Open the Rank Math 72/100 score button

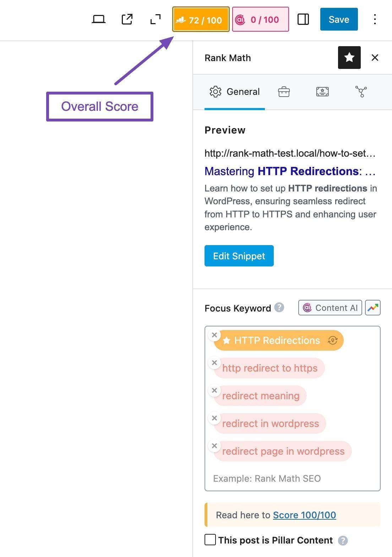coord(201,20)
